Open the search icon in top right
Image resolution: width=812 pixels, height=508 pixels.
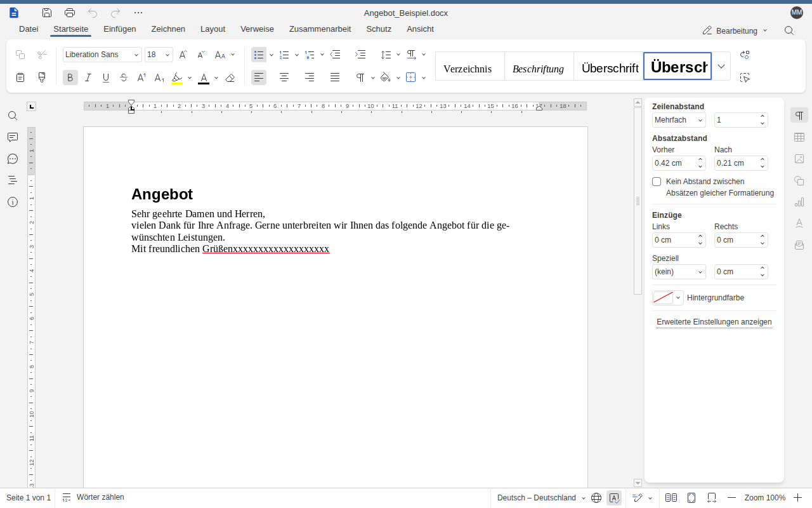(789, 30)
